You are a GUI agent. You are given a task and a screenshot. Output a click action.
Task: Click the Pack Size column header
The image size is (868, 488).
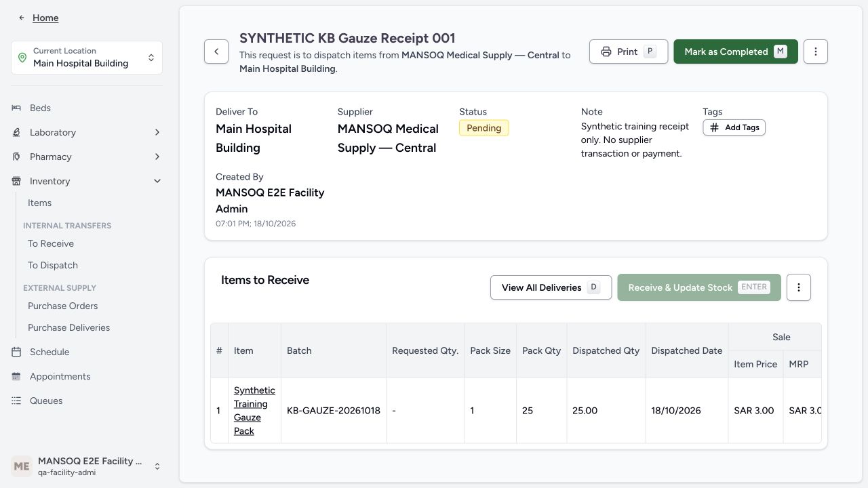[490, 350]
